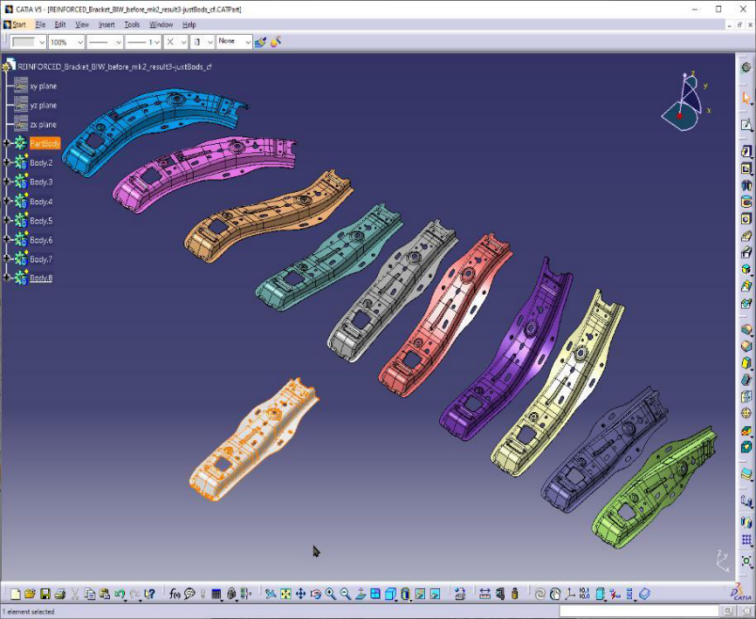The image size is (756, 619).
Task: Click the Formula f(x) icon
Action: (175, 594)
